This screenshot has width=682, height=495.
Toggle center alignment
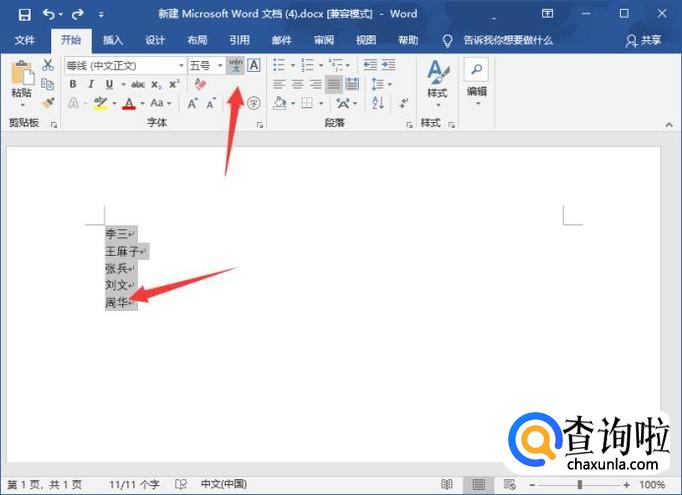point(298,84)
